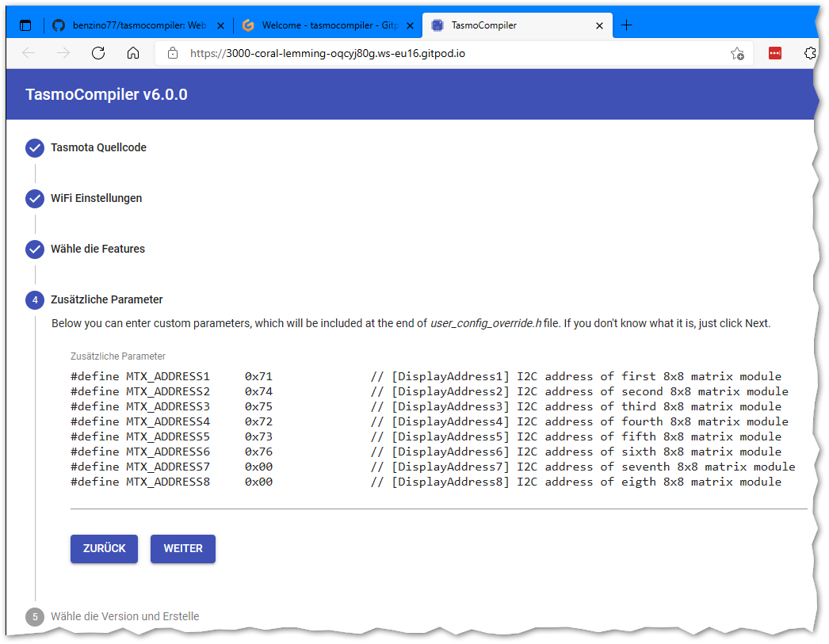The height and width of the screenshot is (644, 829).
Task: View site information via the lock icon
Action: point(172,53)
